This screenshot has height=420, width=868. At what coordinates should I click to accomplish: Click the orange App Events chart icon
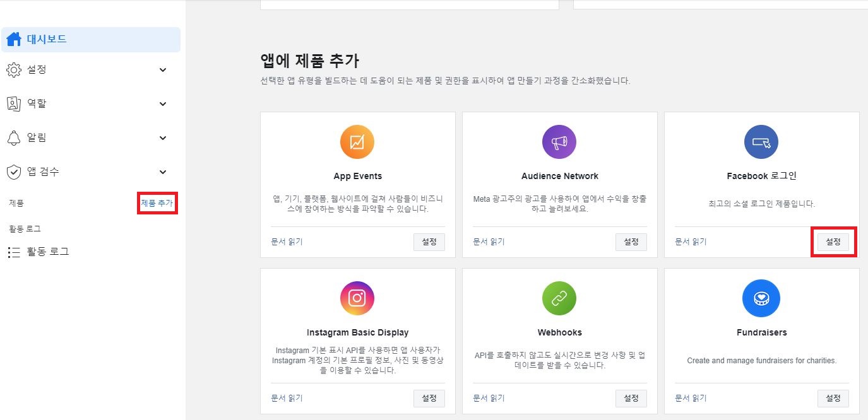357,142
